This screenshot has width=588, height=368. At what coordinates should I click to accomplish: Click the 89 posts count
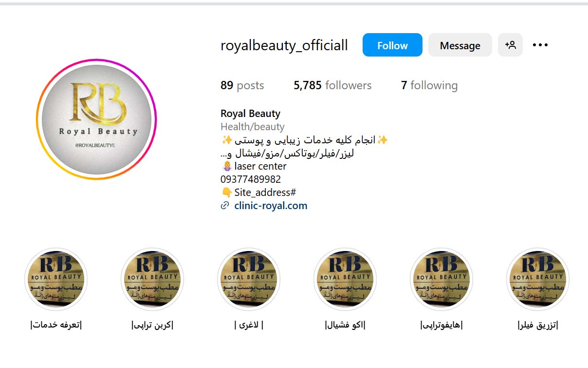[x=242, y=85]
